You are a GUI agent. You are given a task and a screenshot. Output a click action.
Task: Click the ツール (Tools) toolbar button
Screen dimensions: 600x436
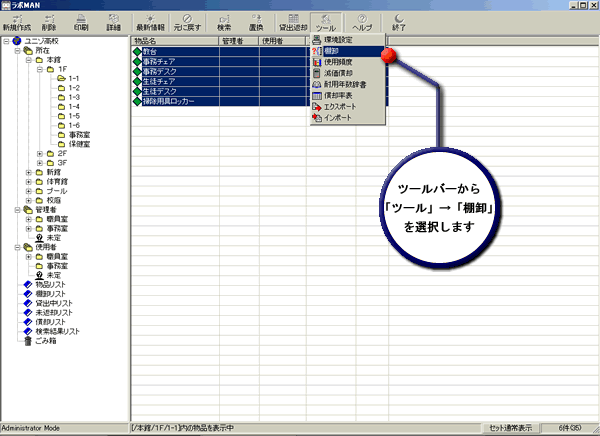326,23
